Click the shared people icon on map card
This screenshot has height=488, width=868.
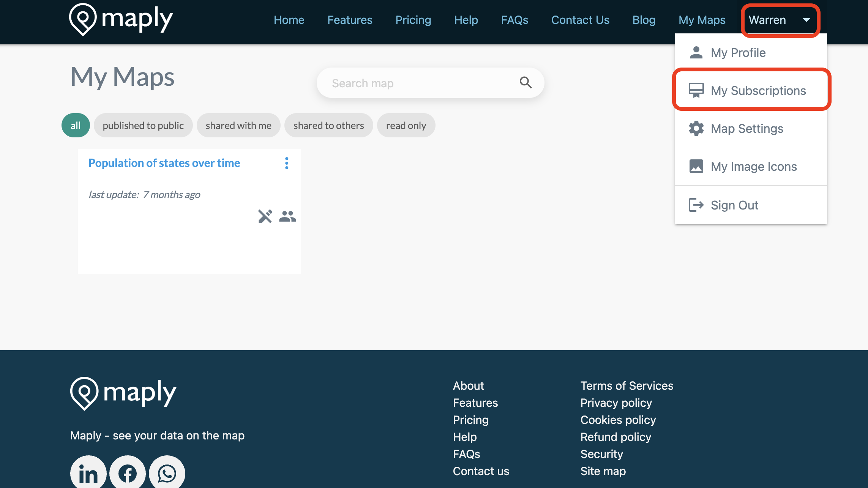click(x=287, y=216)
